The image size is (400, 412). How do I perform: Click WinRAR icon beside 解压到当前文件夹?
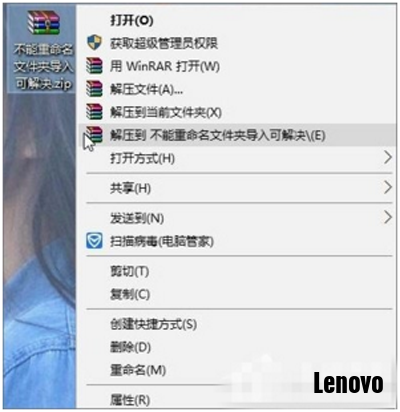pos(94,112)
